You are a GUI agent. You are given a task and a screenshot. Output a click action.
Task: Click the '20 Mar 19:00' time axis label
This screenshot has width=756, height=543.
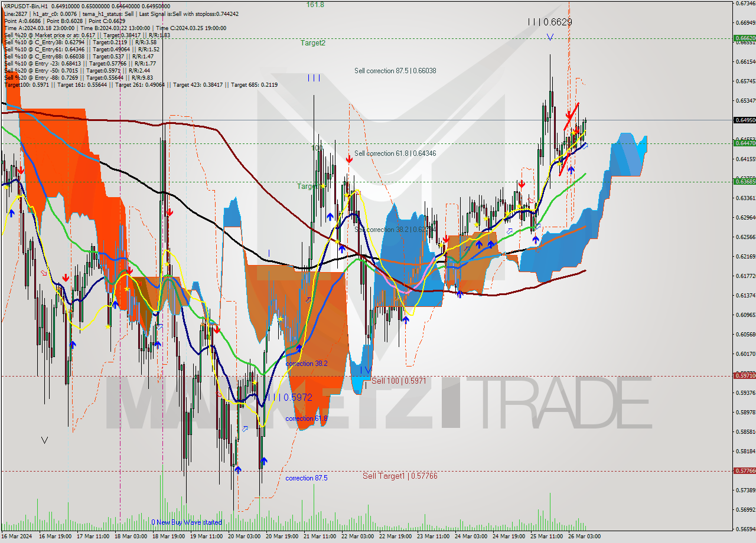[283, 537]
